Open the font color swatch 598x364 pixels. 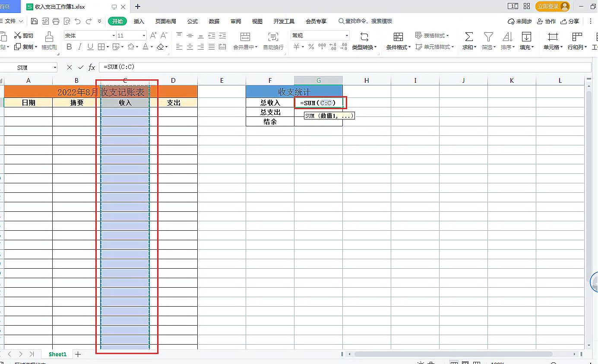(x=146, y=46)
